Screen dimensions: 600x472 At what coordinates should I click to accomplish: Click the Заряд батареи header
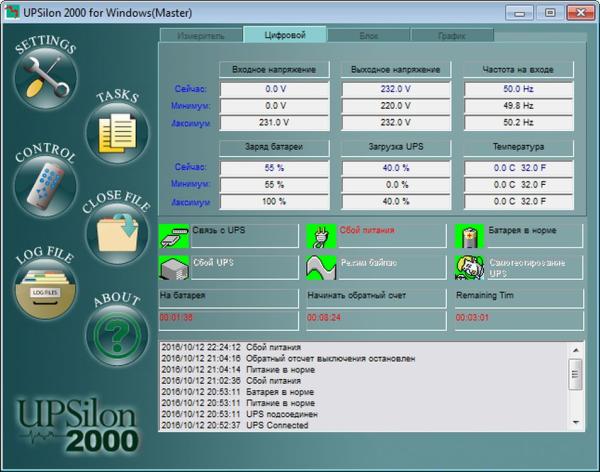274,147
